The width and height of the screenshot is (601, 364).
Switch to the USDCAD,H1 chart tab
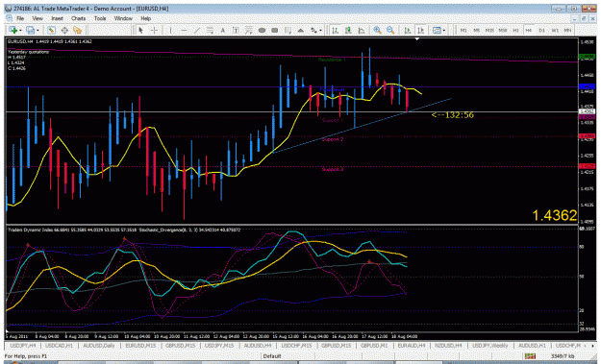59,346
